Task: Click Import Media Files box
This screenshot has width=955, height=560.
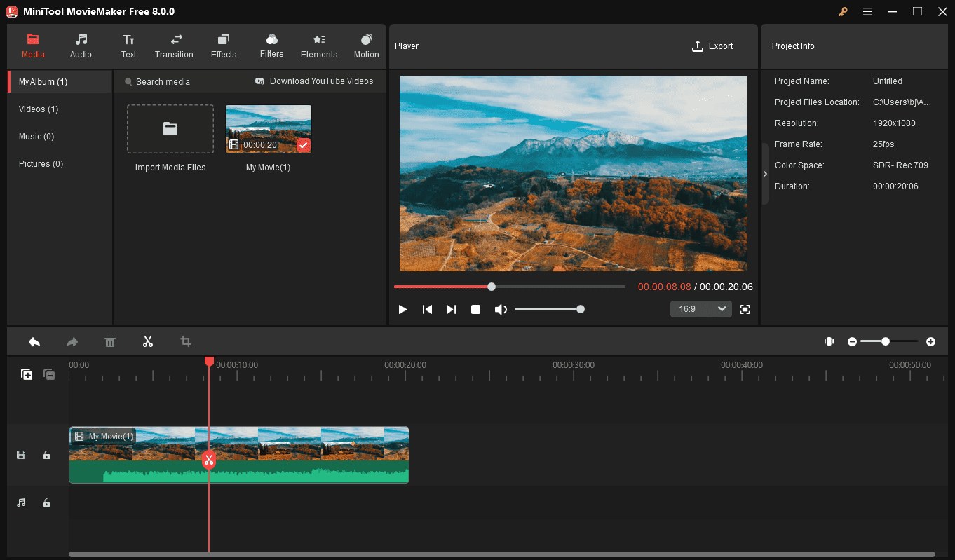Action: [170, 129]
